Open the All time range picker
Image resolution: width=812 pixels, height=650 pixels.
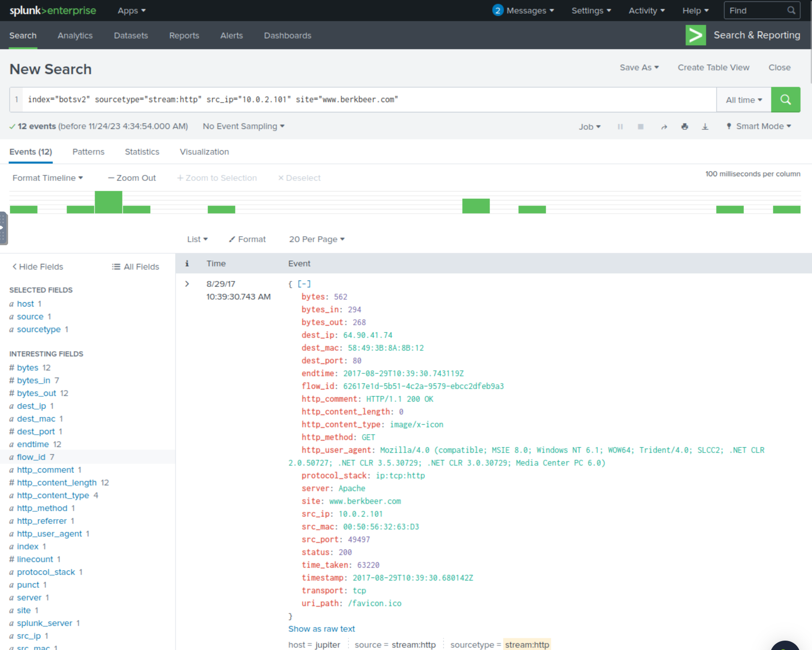(744, 100)
